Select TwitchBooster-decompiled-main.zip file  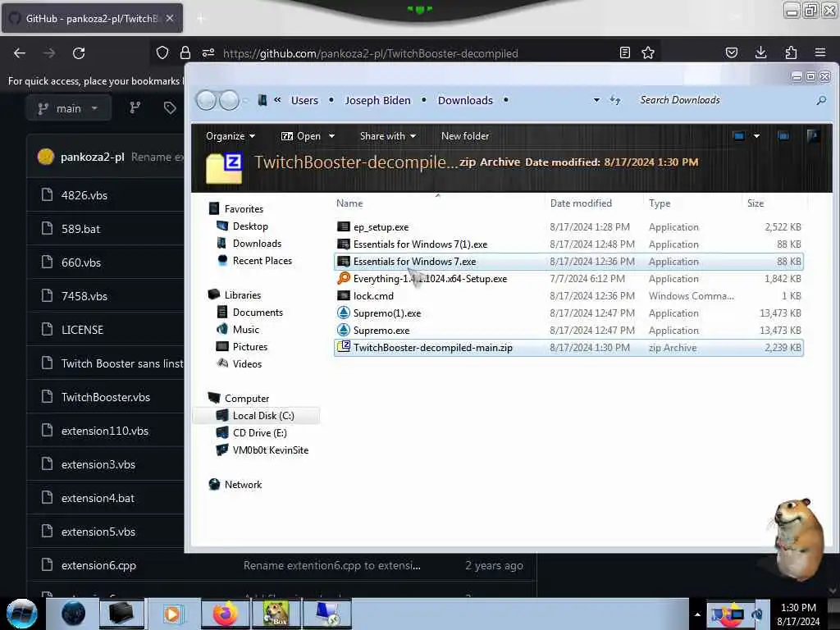[x=568, y=348]
